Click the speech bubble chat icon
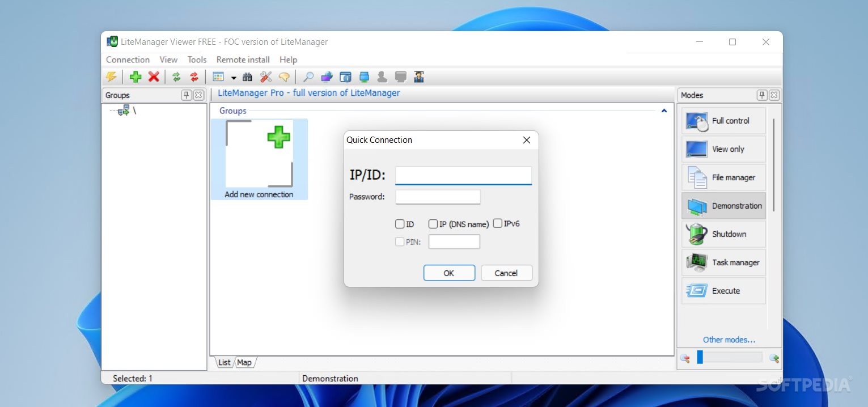The image size is (868, 407). 284,77
